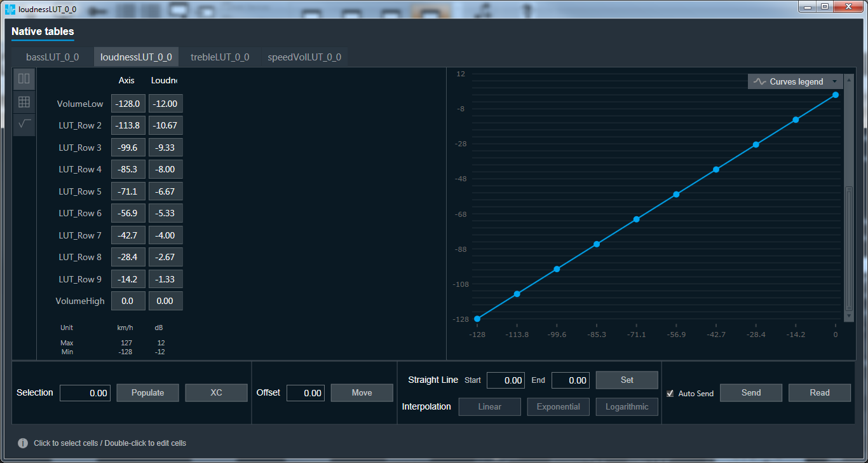
Task: Switch to the trebleLUT_0_0 tab
Action: (220, 57)
